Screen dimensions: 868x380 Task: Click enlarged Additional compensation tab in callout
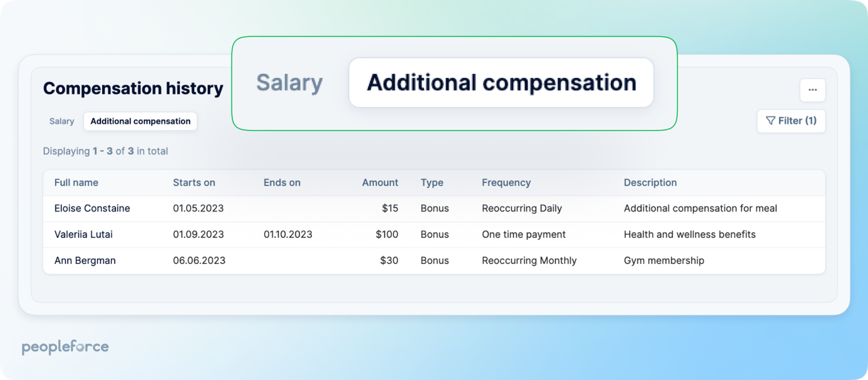501,83
